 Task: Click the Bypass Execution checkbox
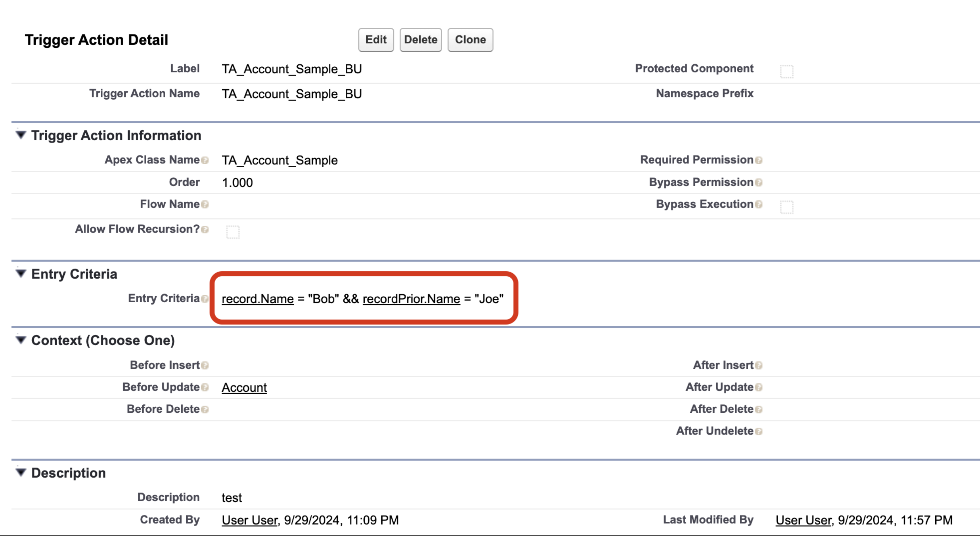pos(786,207)
